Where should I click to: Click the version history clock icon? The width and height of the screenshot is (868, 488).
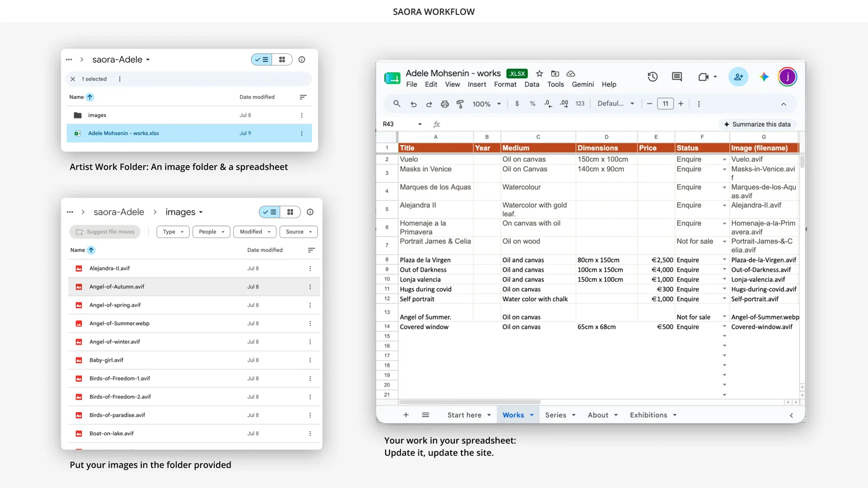(652, 77)
